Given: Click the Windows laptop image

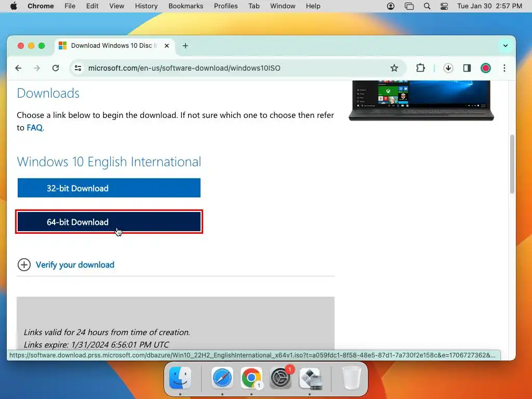Looking at the screenshot, I should pyautogui.click(x=421, y=100).
